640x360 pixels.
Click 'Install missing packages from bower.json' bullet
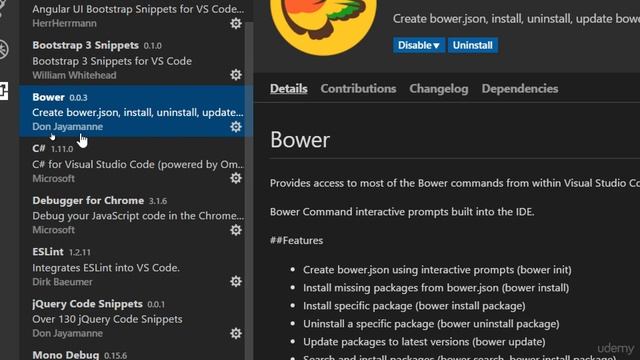(436, 288)
